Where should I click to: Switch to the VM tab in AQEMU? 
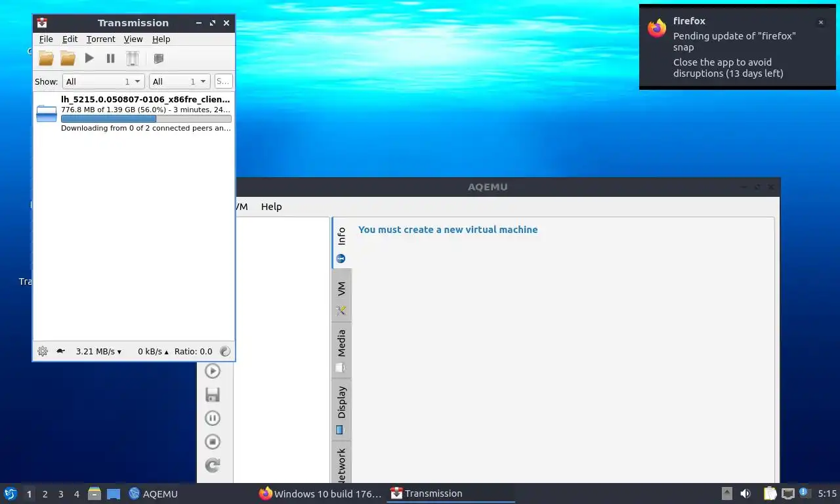(341, 295)
